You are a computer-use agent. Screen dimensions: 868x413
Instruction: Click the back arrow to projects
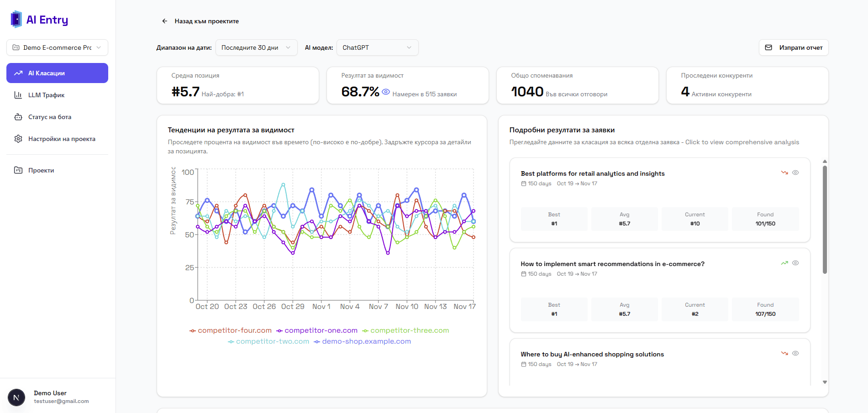click(165, 21)
